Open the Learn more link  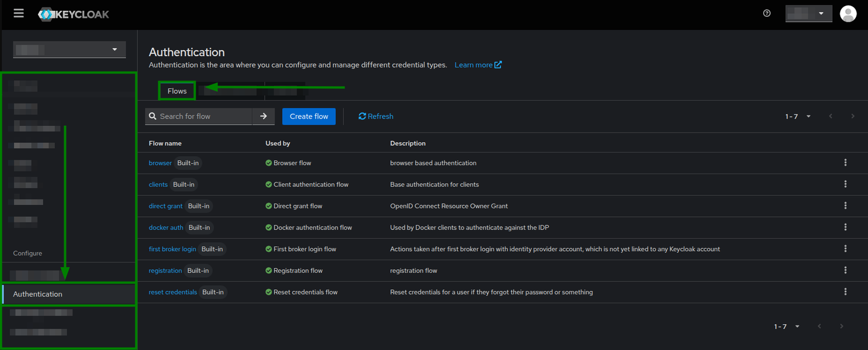pos(474,64)
